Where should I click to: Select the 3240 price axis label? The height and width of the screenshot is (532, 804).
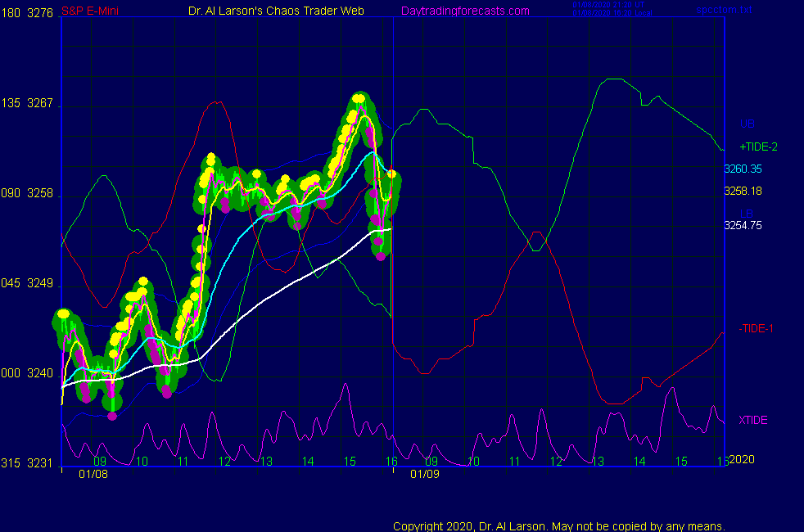coord(40,373)
